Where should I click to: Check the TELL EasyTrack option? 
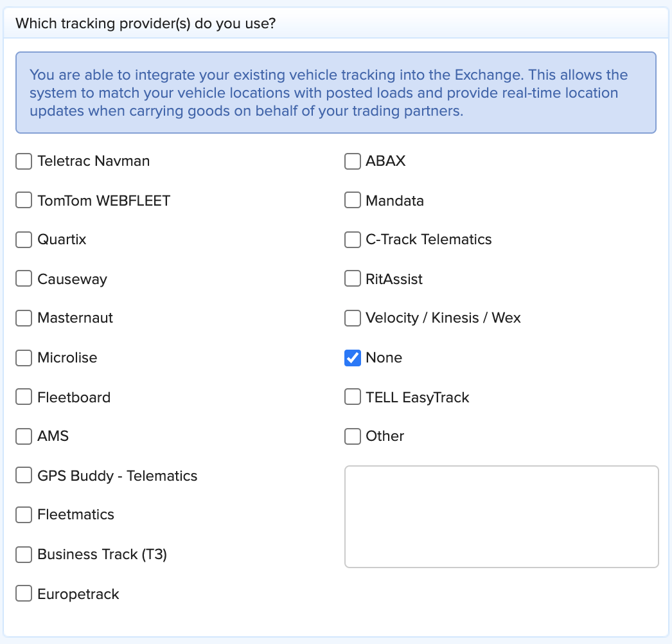(x=352, y=397)
